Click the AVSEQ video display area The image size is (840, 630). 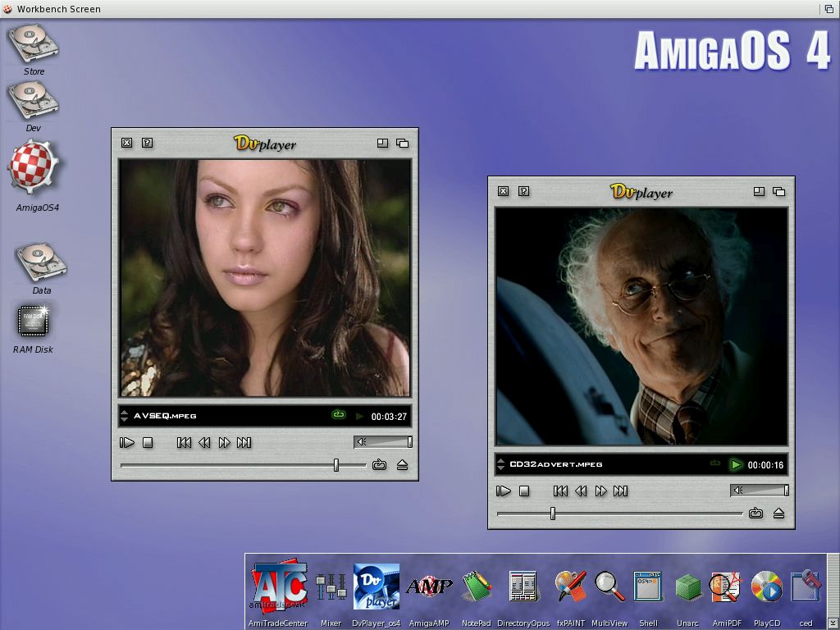point(265,278)
